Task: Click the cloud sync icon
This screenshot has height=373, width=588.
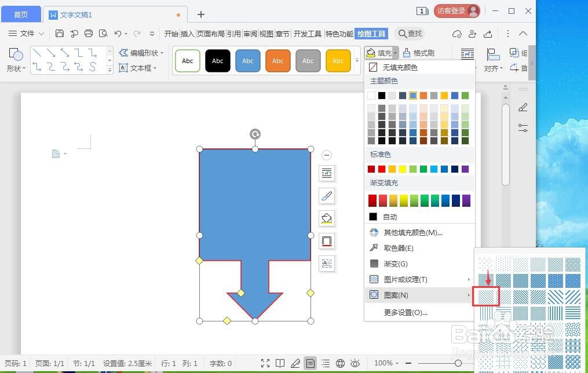Action: [456, 34]
